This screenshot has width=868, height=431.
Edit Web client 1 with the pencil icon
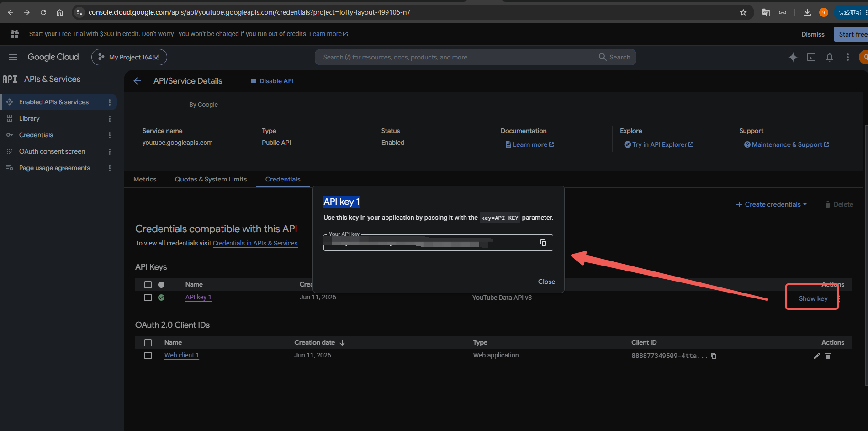(x=817, y=356)
